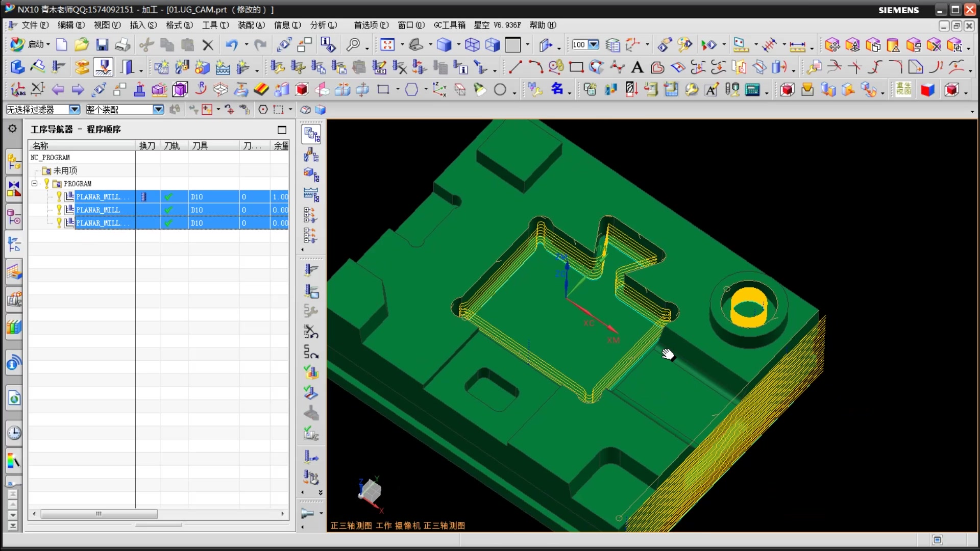Open the calculator-style toolbar icon
Image resolution: width=980 pixels, height=551 pixels.
click(x=752, y=90)
